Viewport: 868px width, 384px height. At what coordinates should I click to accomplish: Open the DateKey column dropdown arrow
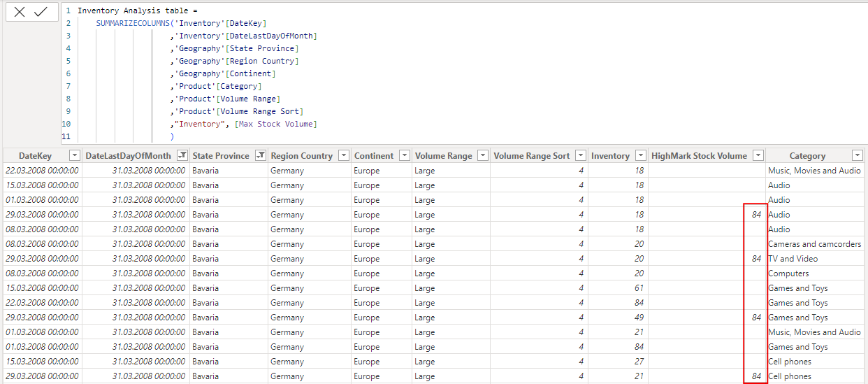click(75, 155)
